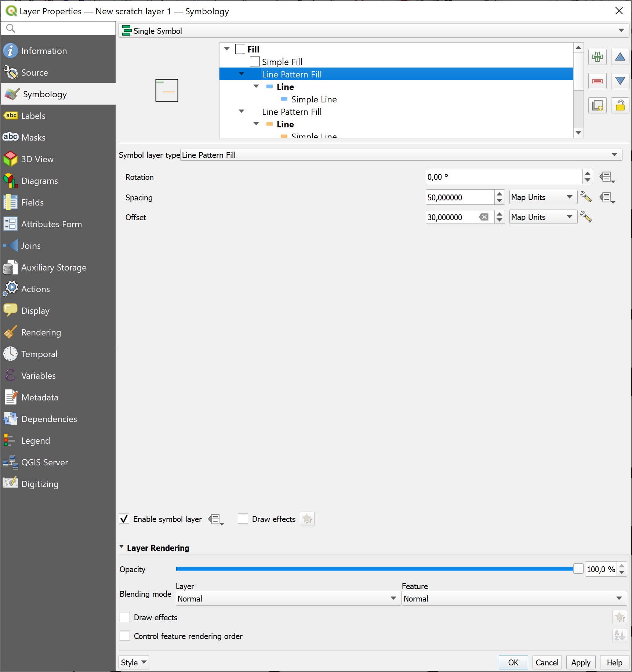Viewport: 632px width, 672px height.
Task: Open the Labels tab
Action: [58, 116]
